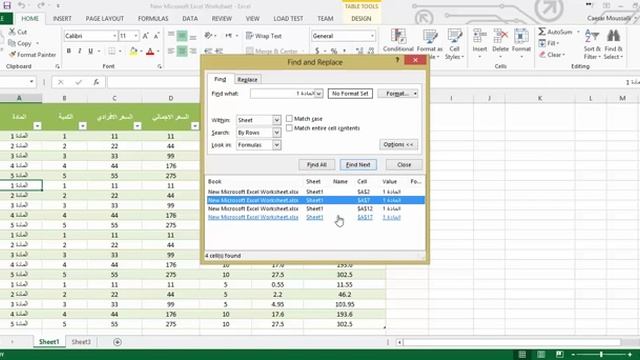Click the font color red A swatch
This screenshot has width=640, height=360.
point(150,51)
